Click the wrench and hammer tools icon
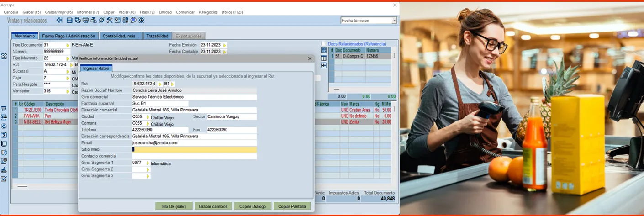The width and height of the screenshot is (644, 216). pyautogui.click(x=110, y=20)
